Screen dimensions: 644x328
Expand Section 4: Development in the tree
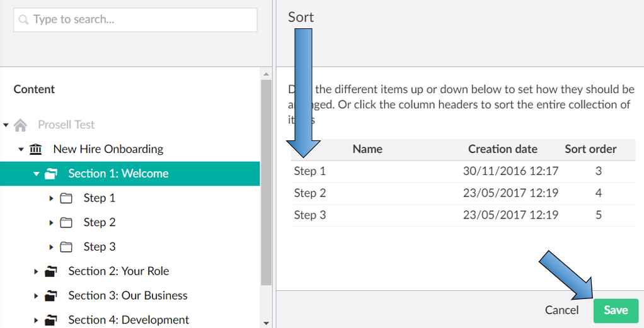[x=36, y=320]
